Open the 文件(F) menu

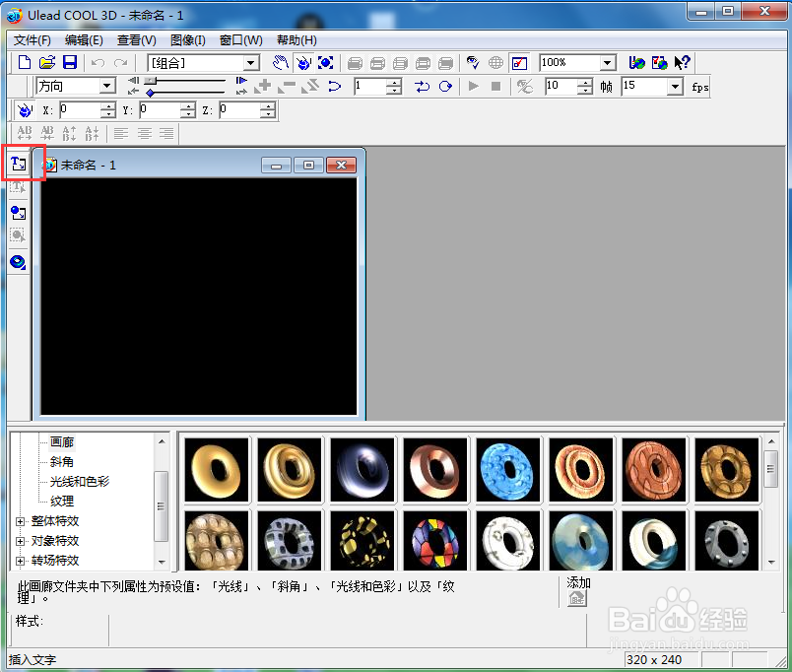(32, 40)
